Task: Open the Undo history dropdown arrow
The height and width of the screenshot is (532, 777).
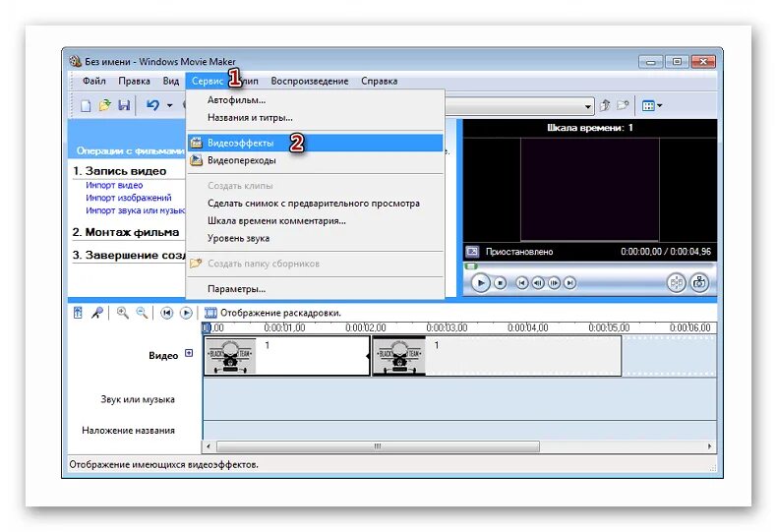Action: [x=169, y=105]
